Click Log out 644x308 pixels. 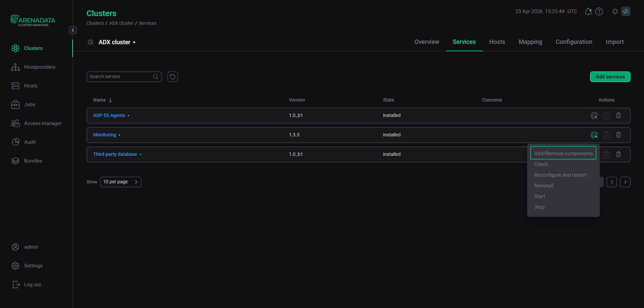tap(26, 285)
